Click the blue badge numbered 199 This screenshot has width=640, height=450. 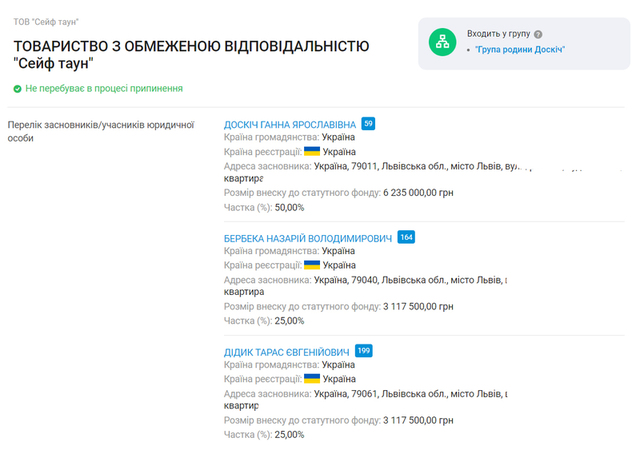[364, 351]
